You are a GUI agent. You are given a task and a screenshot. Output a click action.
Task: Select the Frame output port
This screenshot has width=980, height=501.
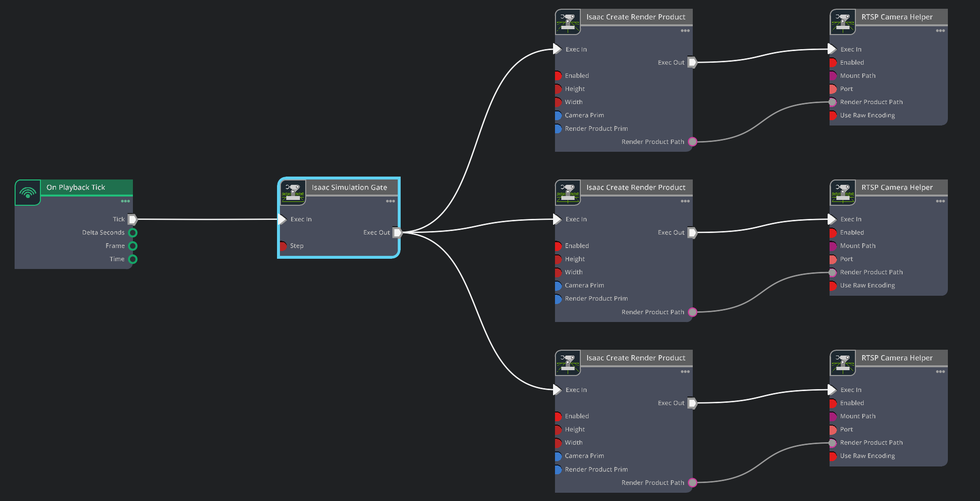(132, 246)
